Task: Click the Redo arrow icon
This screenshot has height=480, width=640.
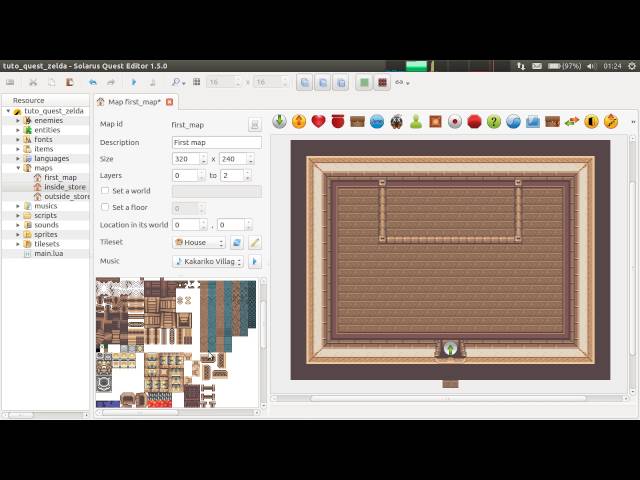Action: (x=111, y=82)
